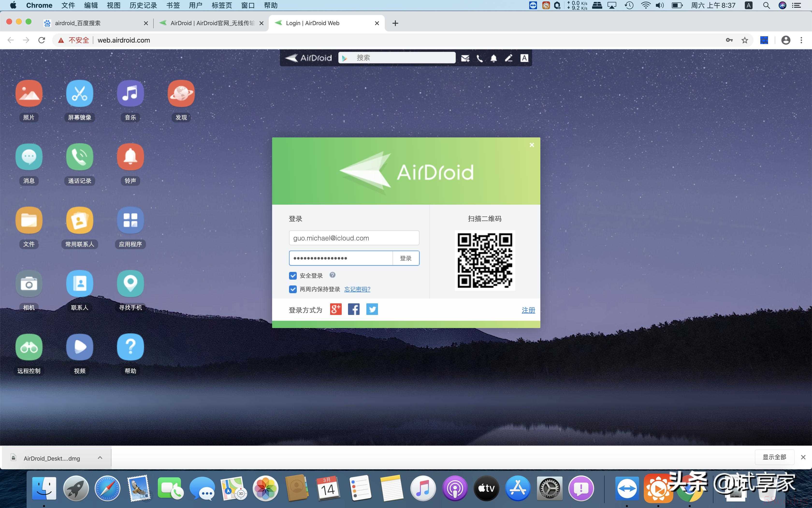Image resolution: width=812 pixels, height=508 pixels.
Task: Click the email input field with guo.michael@icloud.com
Action: click(x=354, y=238)
